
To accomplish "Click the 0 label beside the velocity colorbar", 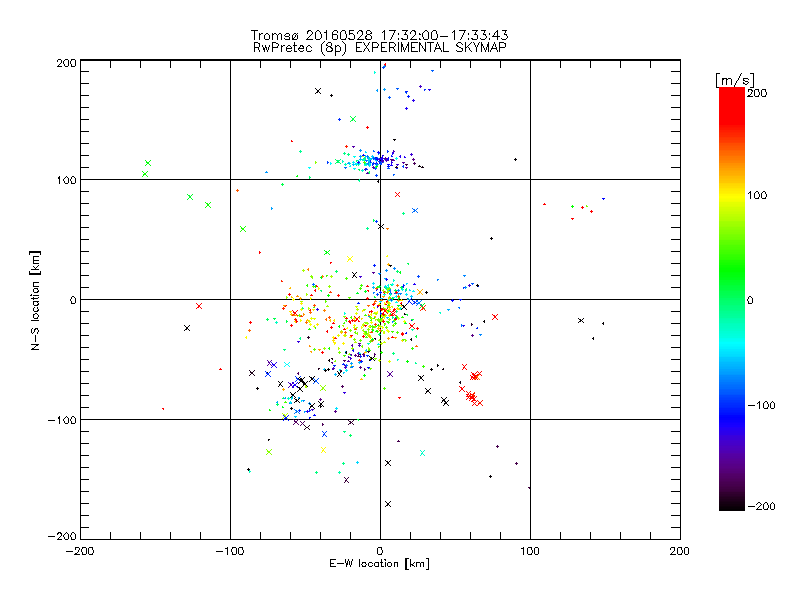I will pyautogui.click(x=750, y=300).
